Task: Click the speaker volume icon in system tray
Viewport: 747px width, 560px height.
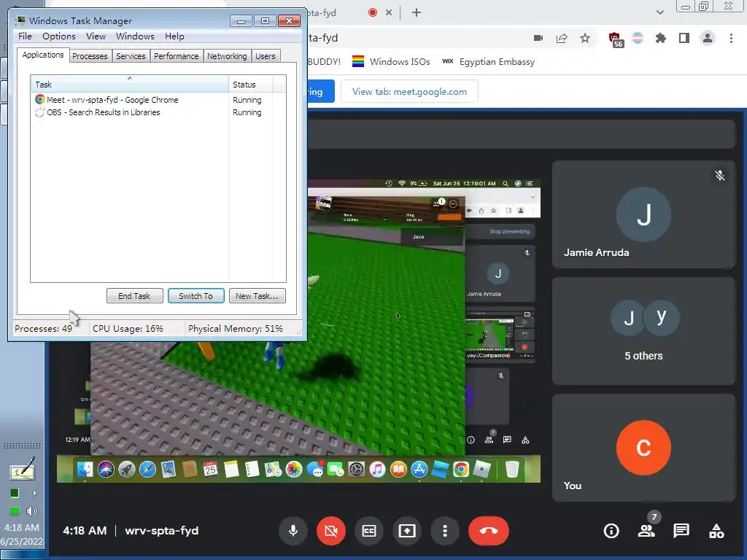Action: pos(32,511)
